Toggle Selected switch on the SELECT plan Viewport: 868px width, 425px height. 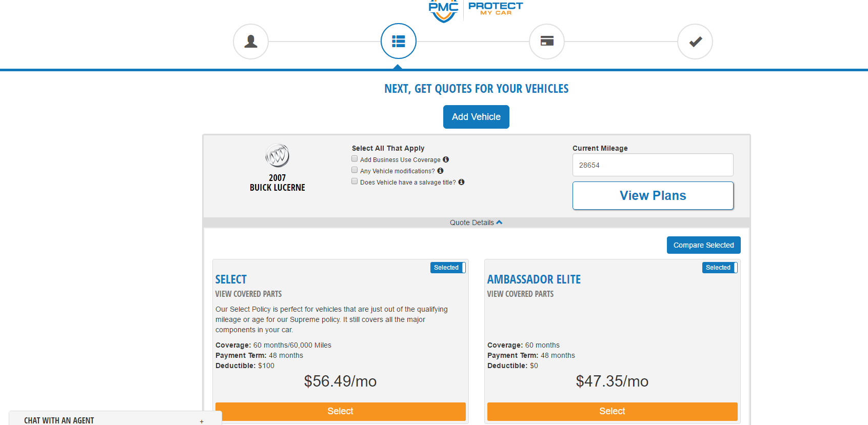(x=447, y=267)
